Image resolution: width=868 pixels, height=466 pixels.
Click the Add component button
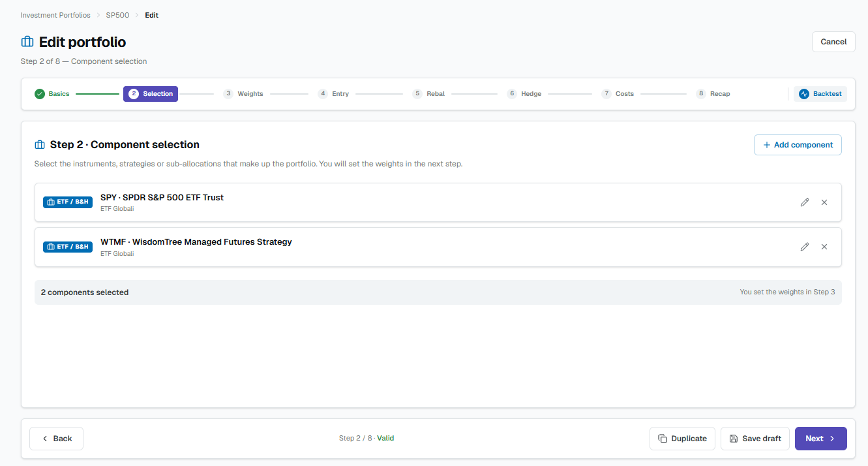point(798,145)
